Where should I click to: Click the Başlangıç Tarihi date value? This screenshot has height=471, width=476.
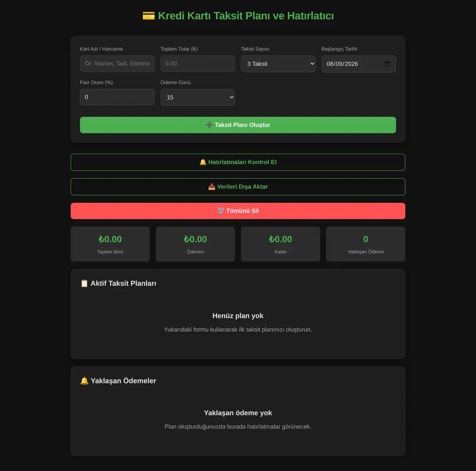click(x=342, y=64)
